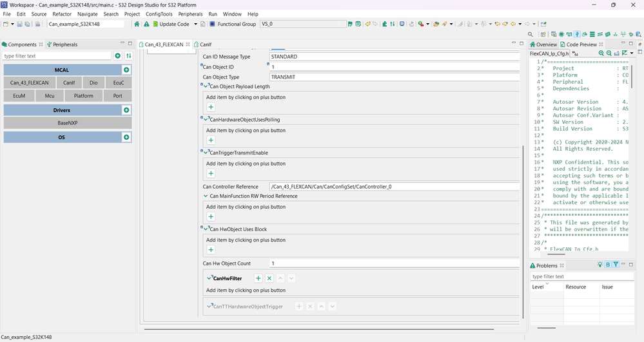Add item under Can Object Payload Length

click(211, 107)
